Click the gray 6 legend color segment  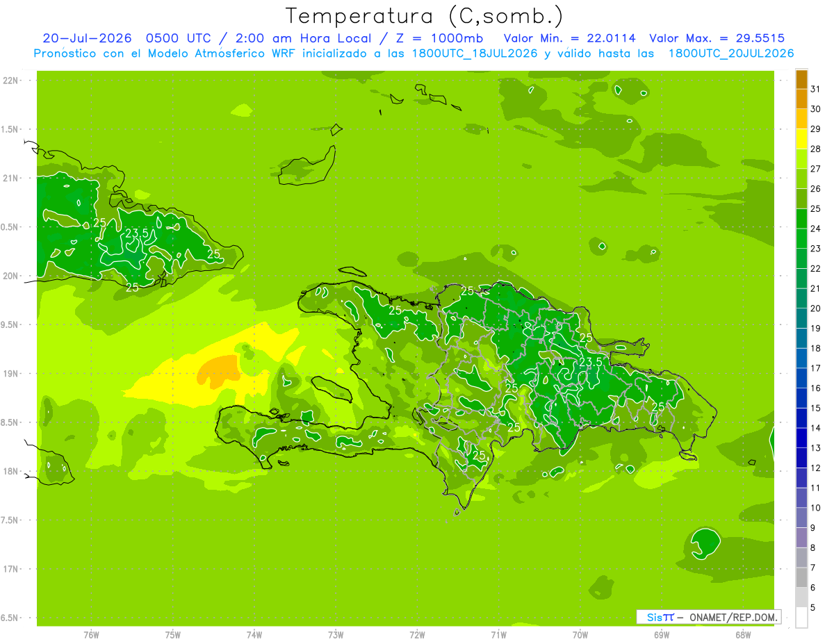tap(801, 578)
